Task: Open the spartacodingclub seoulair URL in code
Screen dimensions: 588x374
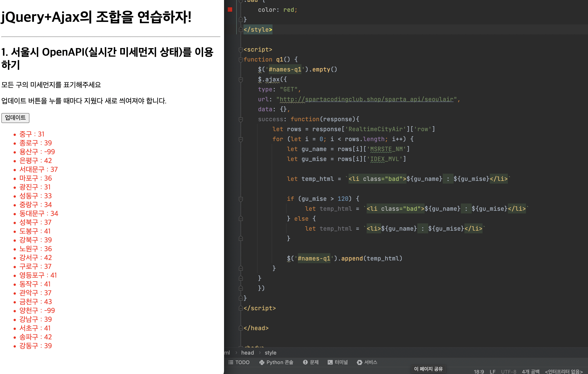Action: point(366,99)
